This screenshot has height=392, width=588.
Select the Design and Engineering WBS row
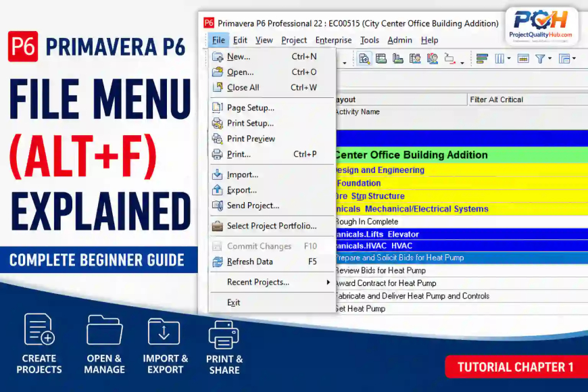[462, 170]
